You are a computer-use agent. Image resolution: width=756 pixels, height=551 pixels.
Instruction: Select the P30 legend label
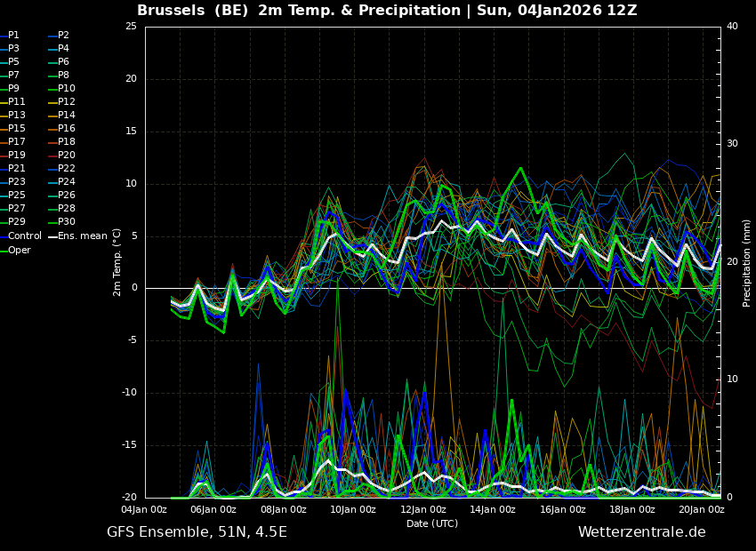click(67, 221)
